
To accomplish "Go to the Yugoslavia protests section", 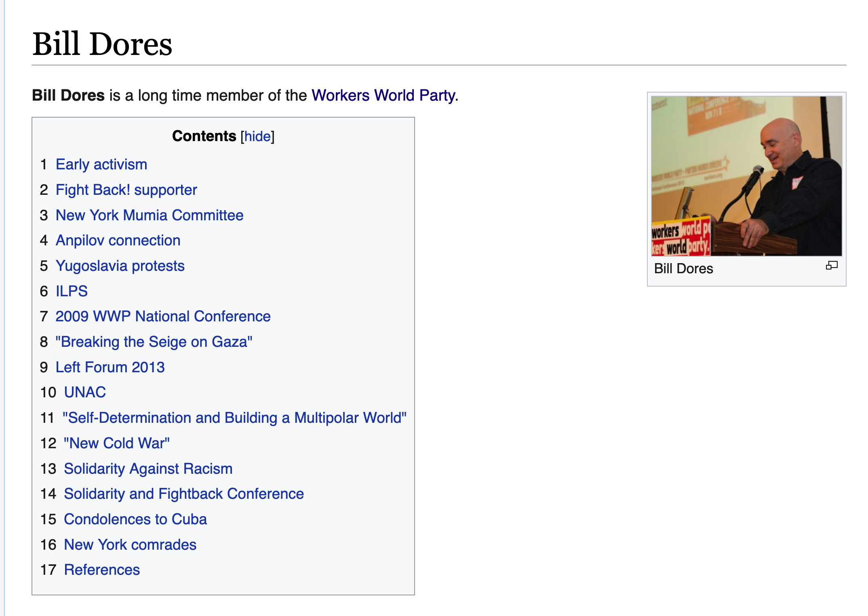I will coord(120,266).
